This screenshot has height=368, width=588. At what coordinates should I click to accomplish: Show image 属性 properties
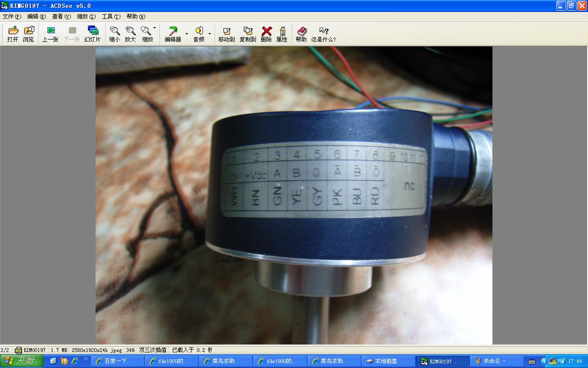point(282,34)
